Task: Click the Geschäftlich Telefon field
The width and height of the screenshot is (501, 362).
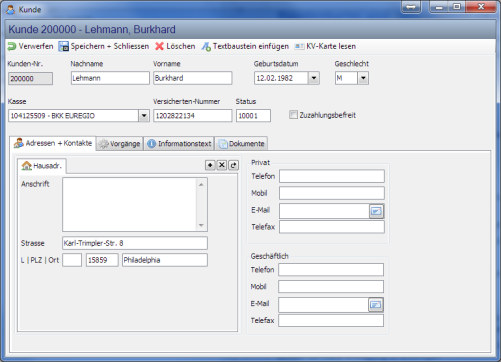Action: tap(331, 270)
